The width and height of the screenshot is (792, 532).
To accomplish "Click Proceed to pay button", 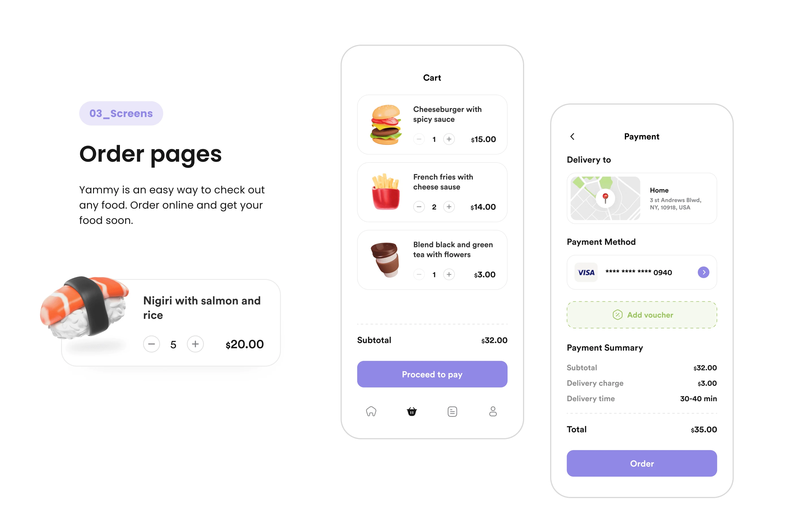I will pos(432,374).
